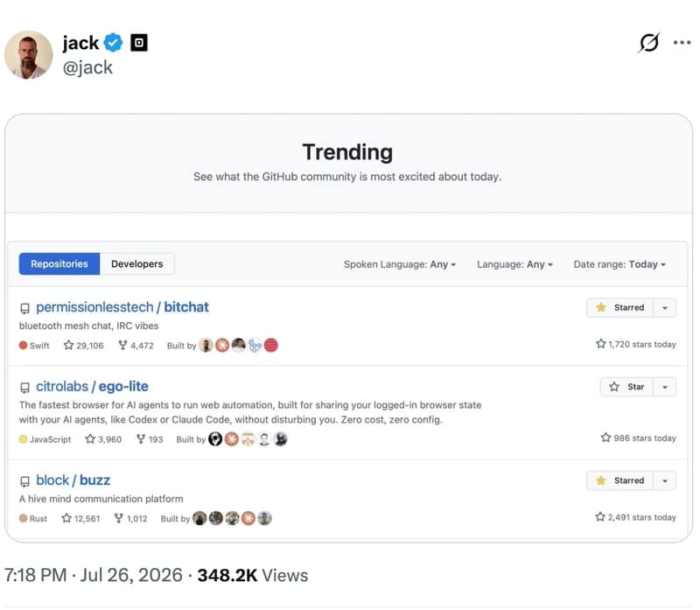Click the first bitchat contributor avatar
This screenshot has width=700, height=610.
click(206, 345)
